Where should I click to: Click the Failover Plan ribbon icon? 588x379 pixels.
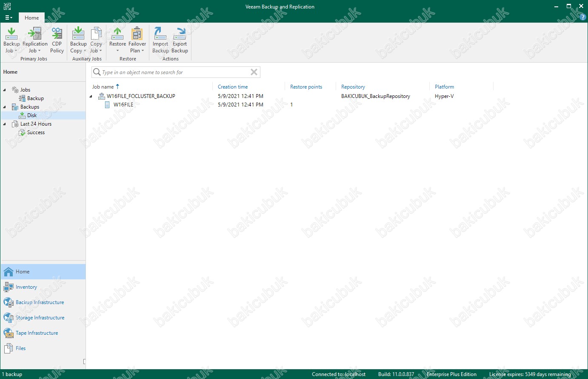click(137, 33)
